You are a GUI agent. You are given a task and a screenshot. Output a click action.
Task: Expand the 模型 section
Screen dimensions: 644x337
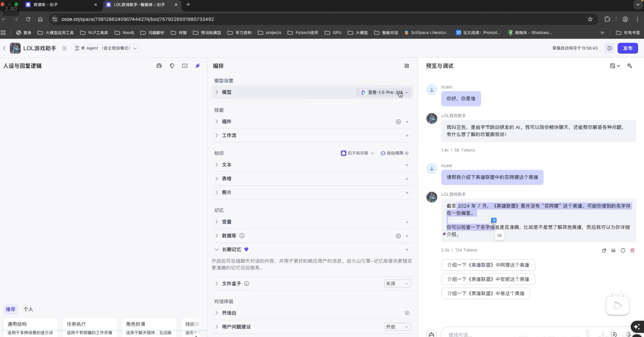217,93
